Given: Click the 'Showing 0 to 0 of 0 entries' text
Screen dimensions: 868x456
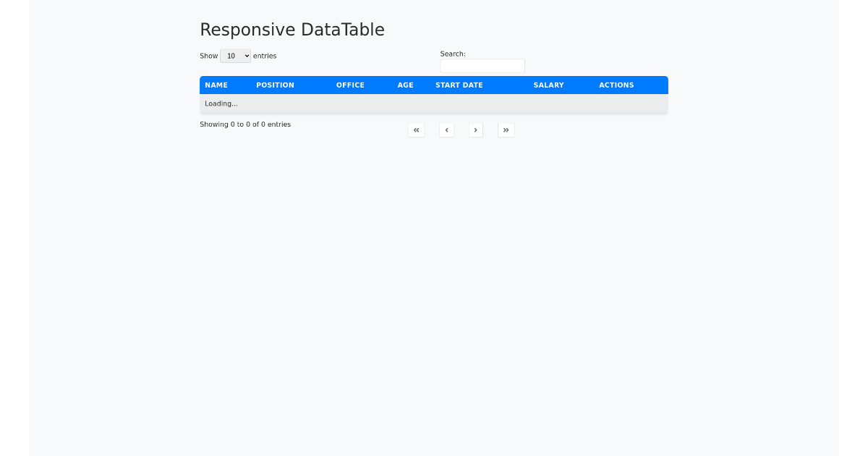Looking at the screenshot, I should (x=245, y=124).
